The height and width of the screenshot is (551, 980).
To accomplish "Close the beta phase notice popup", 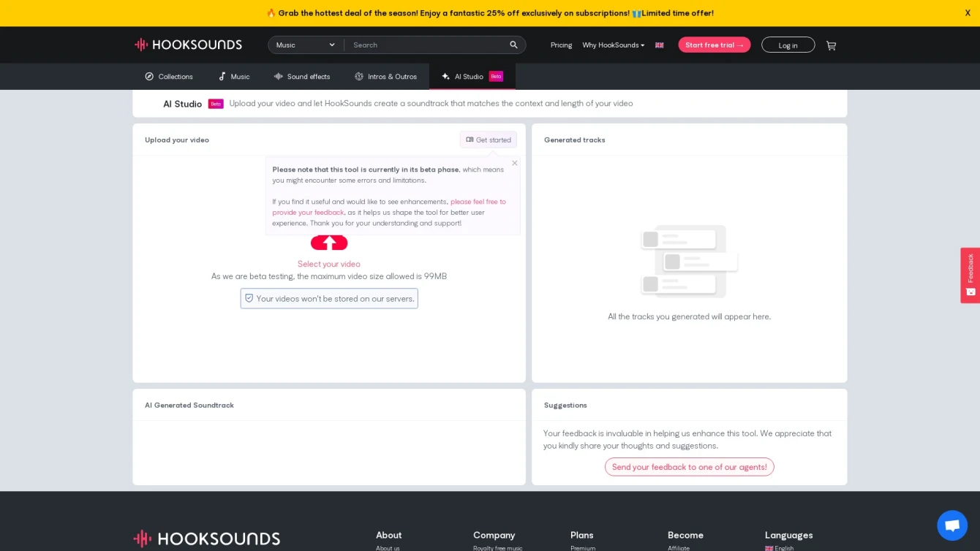I will 514,163.
